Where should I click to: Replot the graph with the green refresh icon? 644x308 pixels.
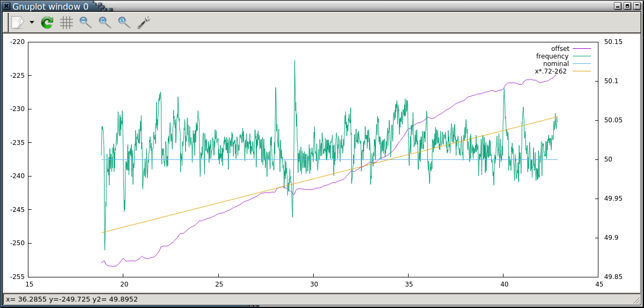click(x=47, y=23)
